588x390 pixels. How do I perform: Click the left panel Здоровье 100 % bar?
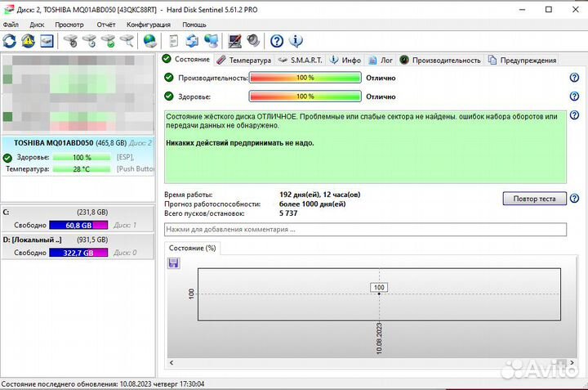[x=82, y=157]
